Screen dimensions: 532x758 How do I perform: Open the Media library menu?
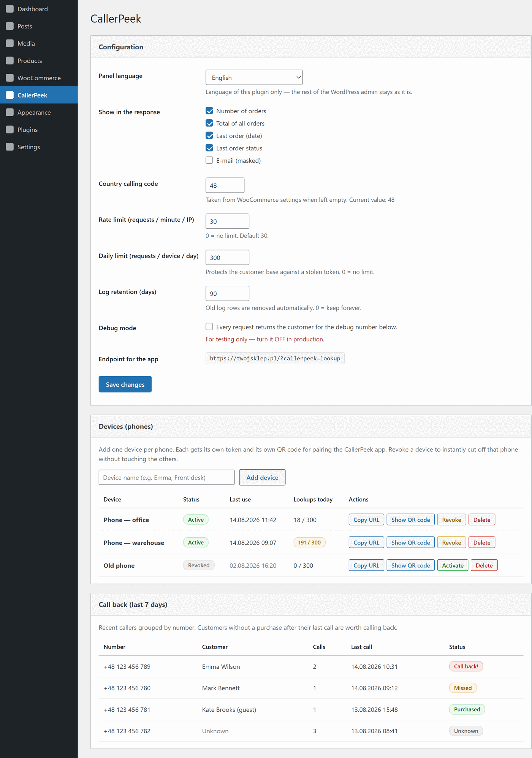(x=39, y=43)
